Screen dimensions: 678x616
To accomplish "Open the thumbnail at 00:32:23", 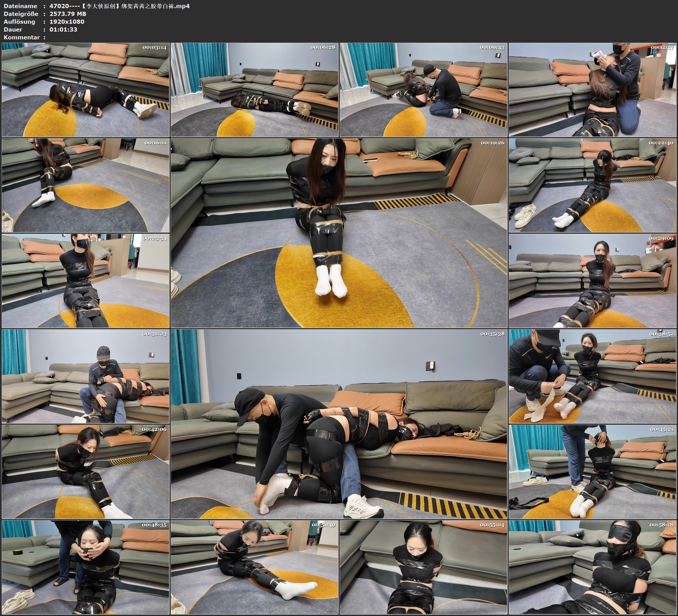I will point(85,376).
